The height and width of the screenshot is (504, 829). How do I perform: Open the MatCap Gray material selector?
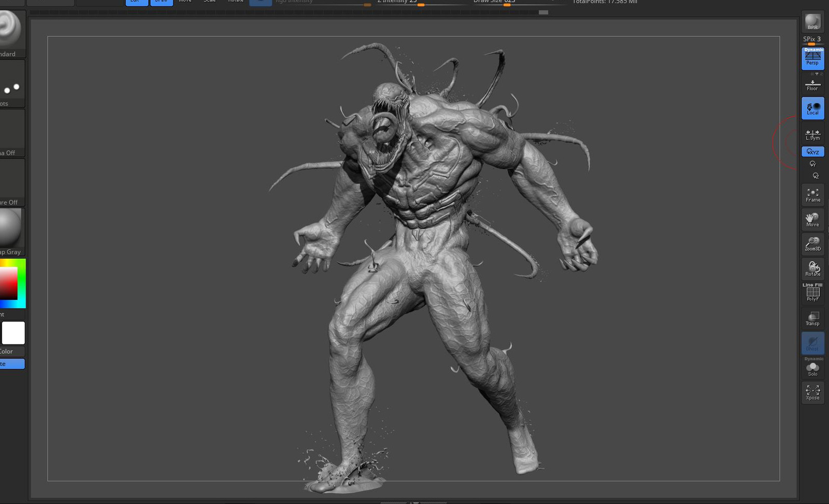[11, 232]
